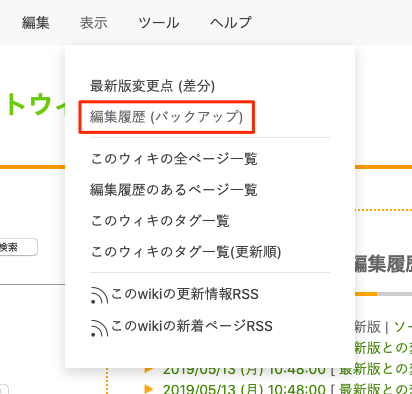Image resolution: width=412 pixels, height=394 pixels.
Task: Select 最新版変更点 (差分) menu entry
Action: click(152, 86)
